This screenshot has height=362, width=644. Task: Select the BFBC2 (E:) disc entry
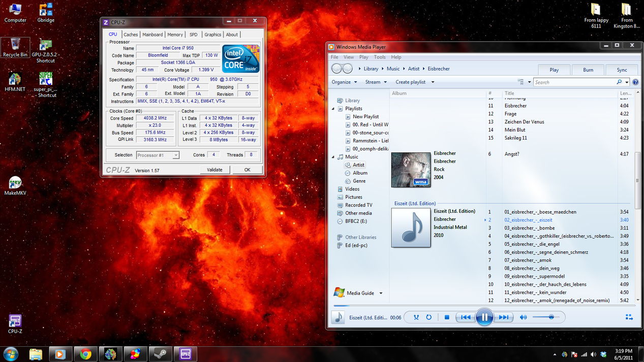(356, 221)
